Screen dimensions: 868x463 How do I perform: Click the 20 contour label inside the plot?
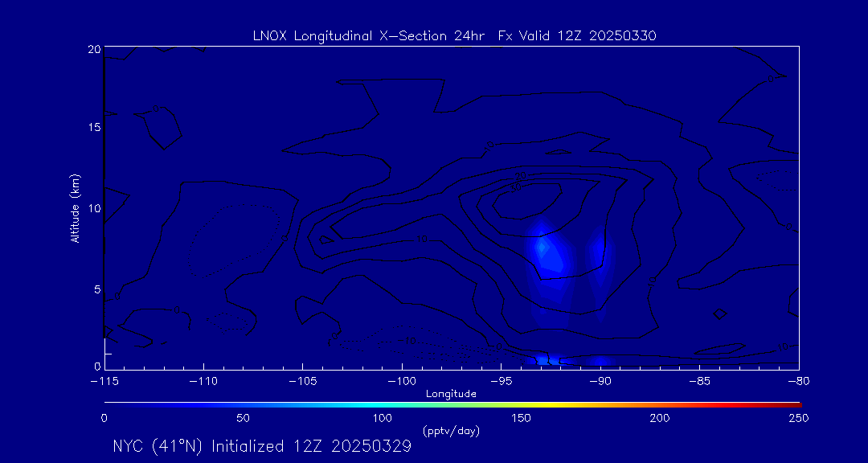[x=520, y=176]
